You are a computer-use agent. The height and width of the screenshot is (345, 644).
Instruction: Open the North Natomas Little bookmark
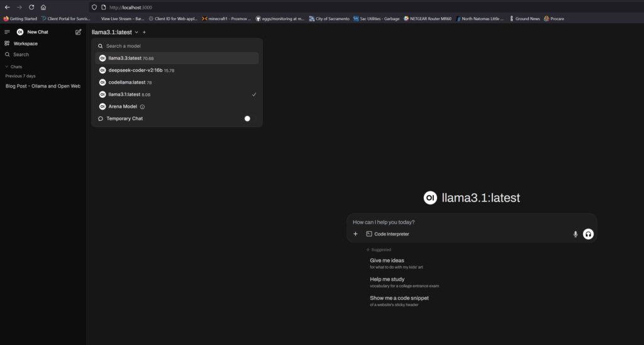(480, 18)
